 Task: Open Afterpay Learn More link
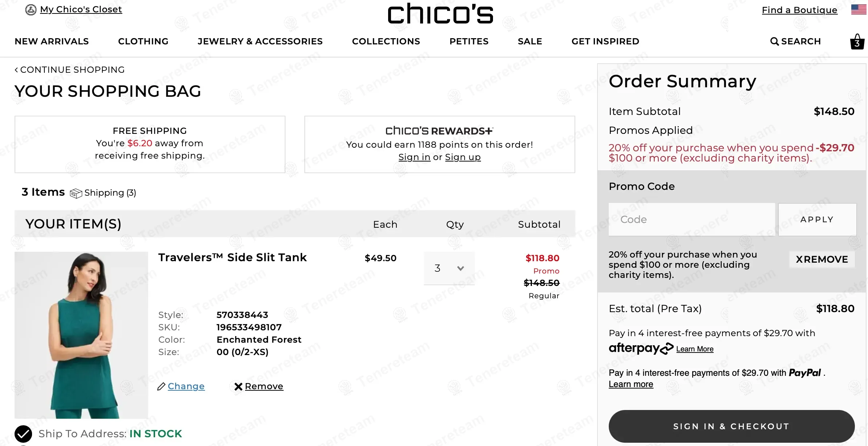tap(695, 349)
